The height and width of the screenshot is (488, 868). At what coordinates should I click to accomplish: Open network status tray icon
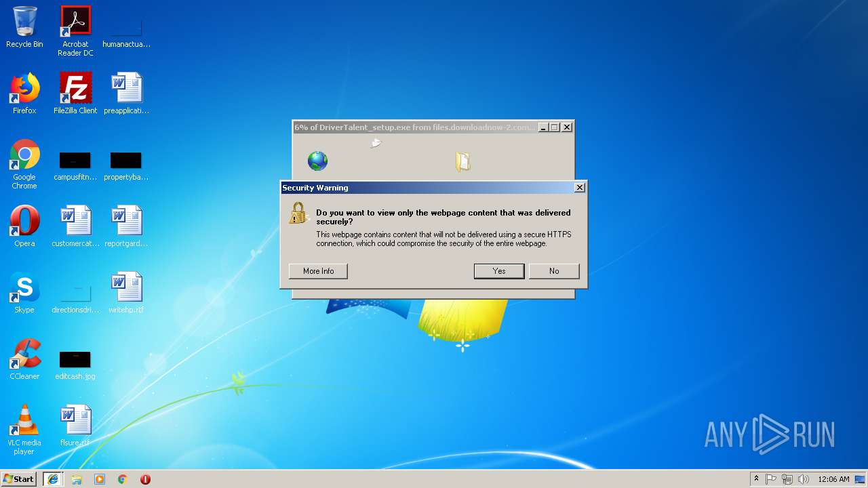coord(787,479)
